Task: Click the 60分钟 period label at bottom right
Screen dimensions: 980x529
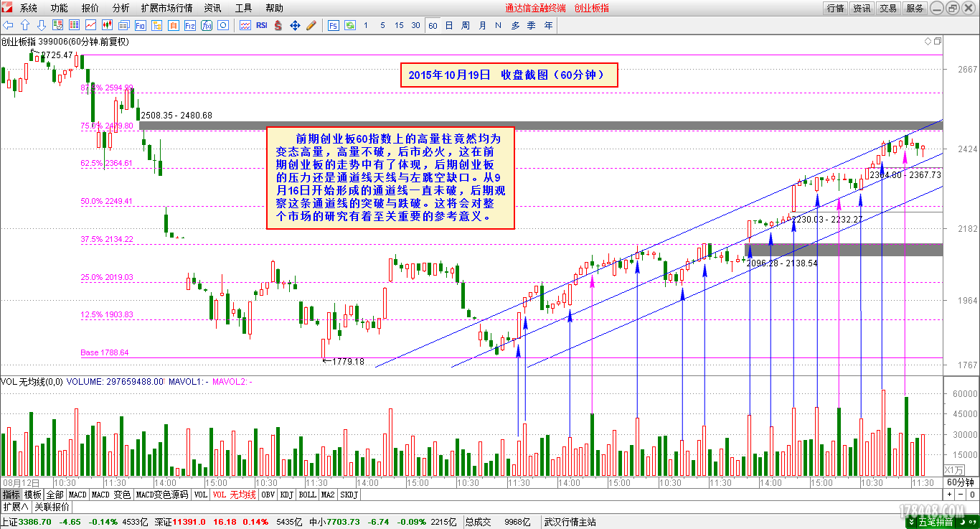Action: (960, 482)
